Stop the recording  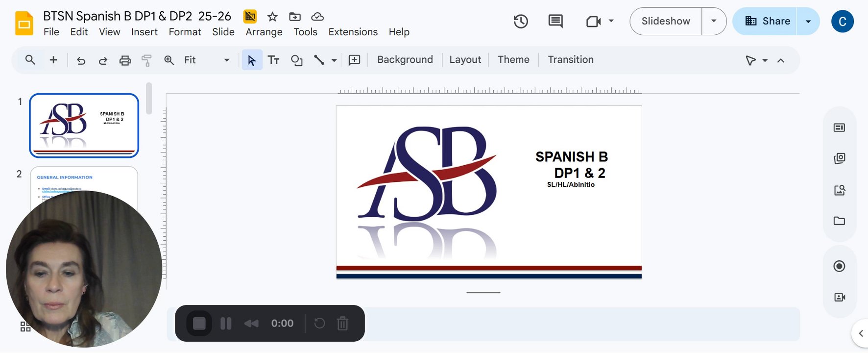tap(199, 323)
